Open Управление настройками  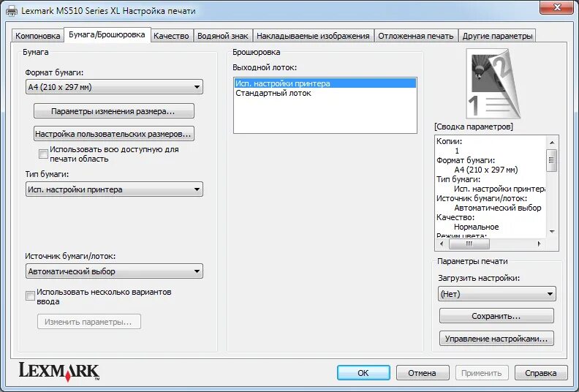496,339
